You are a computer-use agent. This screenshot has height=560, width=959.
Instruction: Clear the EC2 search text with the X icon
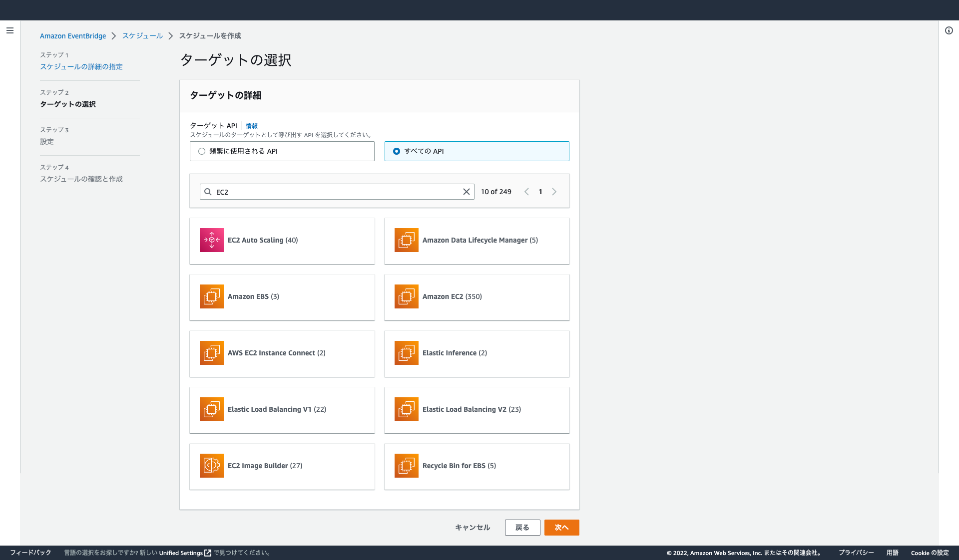(x=466, y=191)
